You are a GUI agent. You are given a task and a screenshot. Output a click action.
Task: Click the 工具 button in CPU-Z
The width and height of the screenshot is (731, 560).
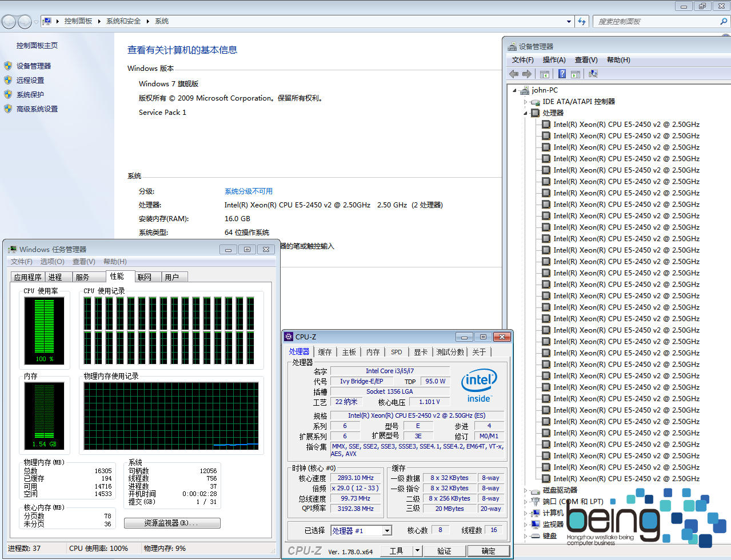[396, 551]
